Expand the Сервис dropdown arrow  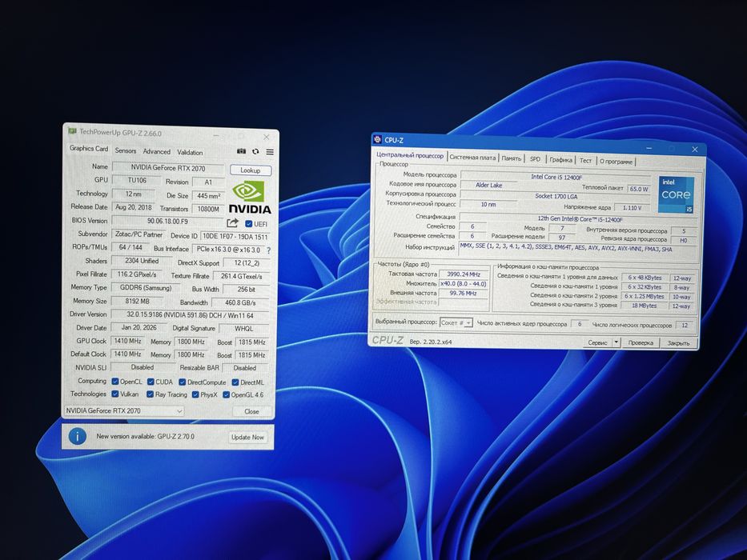point(616,342)
